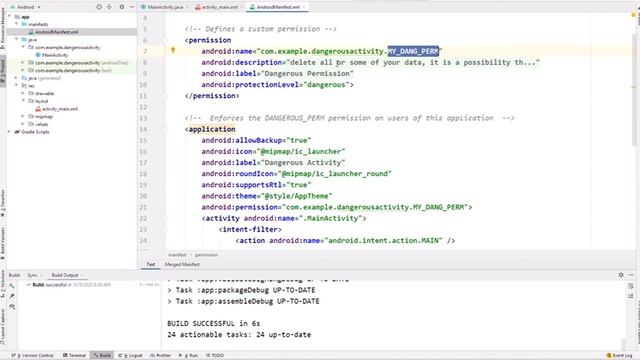Collapse the app module node
This screenshot has width=640, height=360.
(x=10, y=16)
